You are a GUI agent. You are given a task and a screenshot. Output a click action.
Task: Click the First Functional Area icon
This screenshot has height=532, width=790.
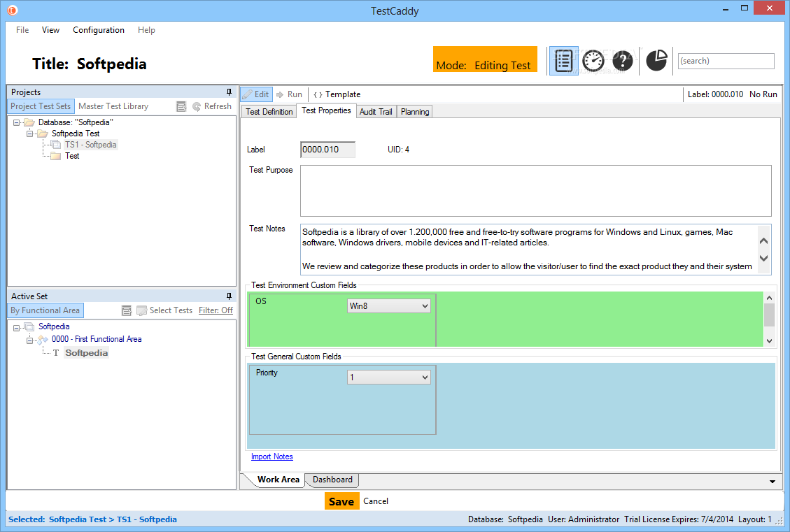click(x=43, y=340)
